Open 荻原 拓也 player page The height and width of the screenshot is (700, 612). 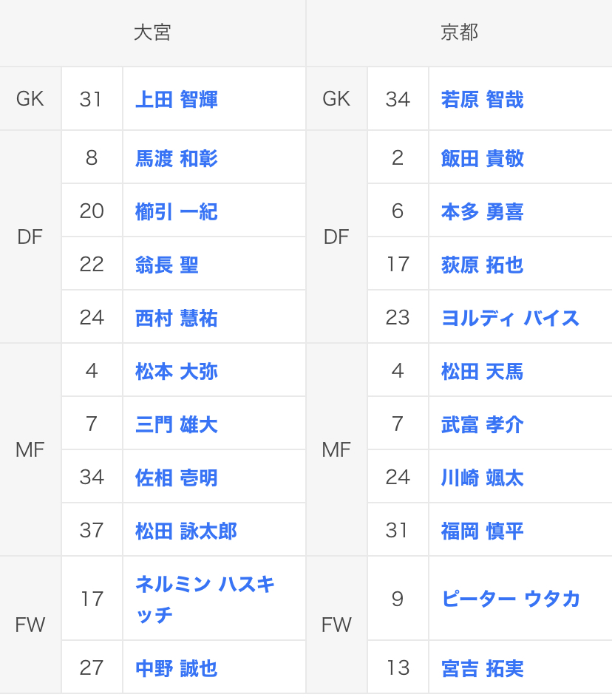coord(482,265)
